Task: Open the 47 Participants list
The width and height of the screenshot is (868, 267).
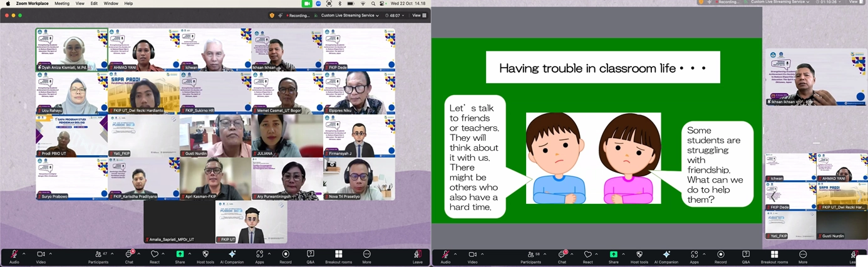Action: (98, 256)
